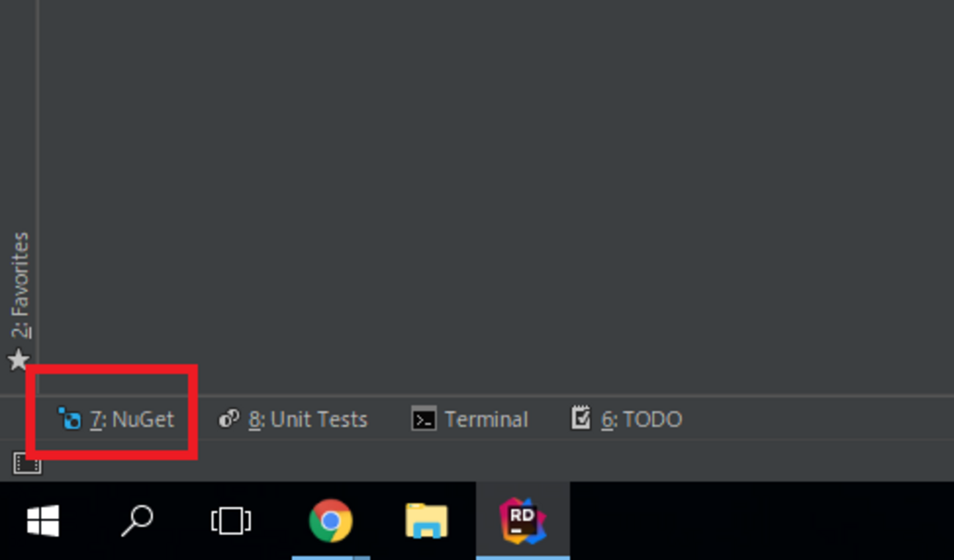Click the empty dark editor area
The width and height of the screenshot is (954, 560).
(x=496, y=197)
